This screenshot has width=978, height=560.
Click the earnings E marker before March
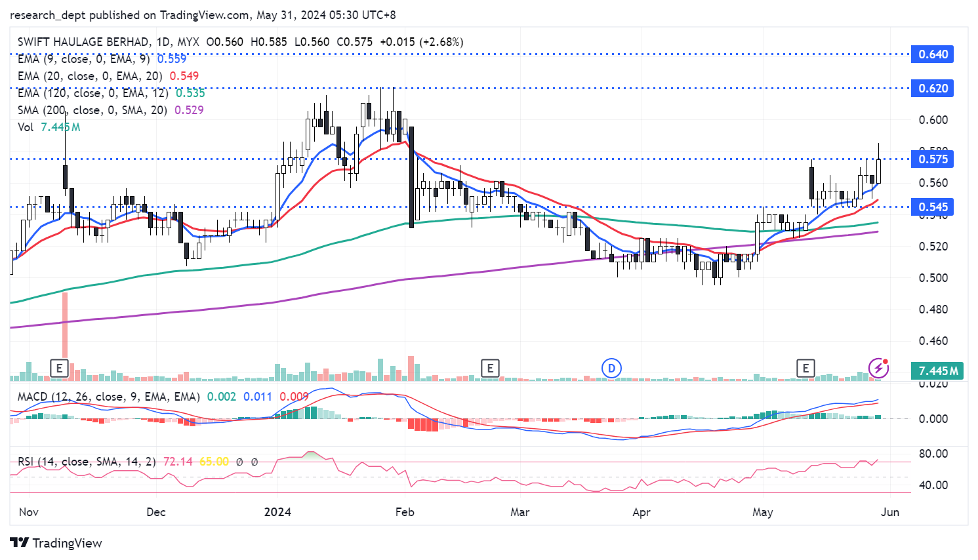pos(490,369)
